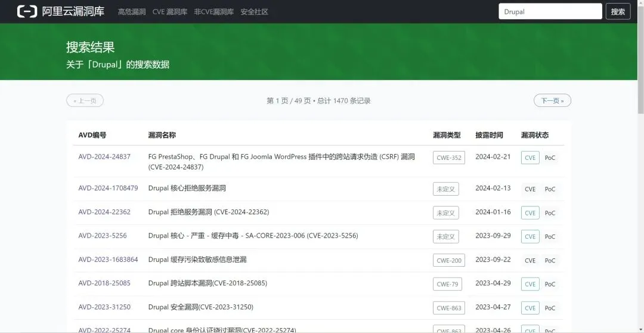Click PoC badge in AVD-2024-1708479 row
The width and height of the screenshot is (644, 333).
click(x=550, y=189)
